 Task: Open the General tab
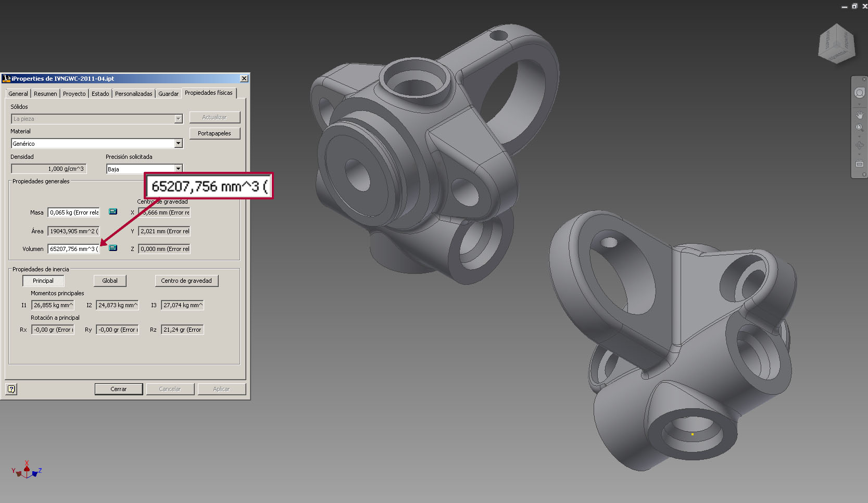(18, 94)
